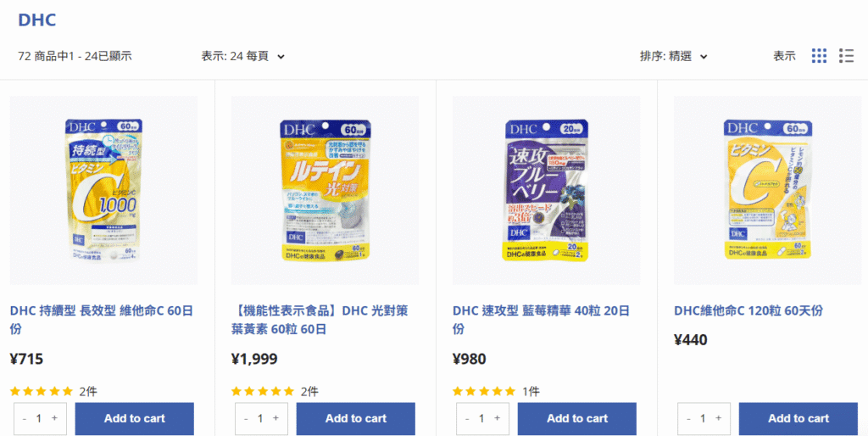Add ¥440 vitamin C product to cart
The height and width of the screenshot is (436, 868).
798,418
